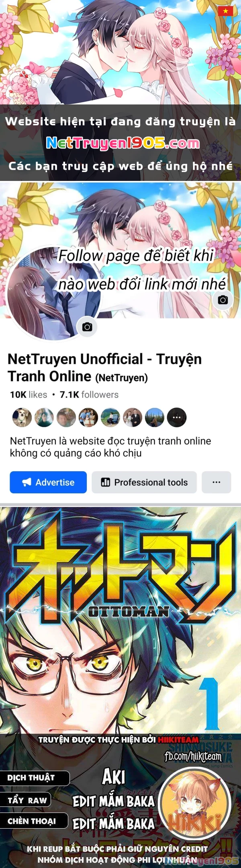241x868 pixels.
Task: Open the three-dot more options menu
Action: (x=216, y=482)
